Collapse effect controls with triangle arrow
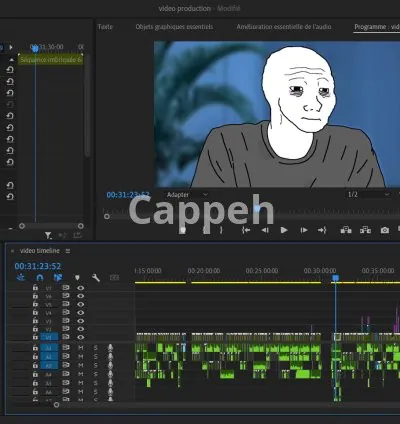This screenshot has height=424, width=400. tap(12, 59)
